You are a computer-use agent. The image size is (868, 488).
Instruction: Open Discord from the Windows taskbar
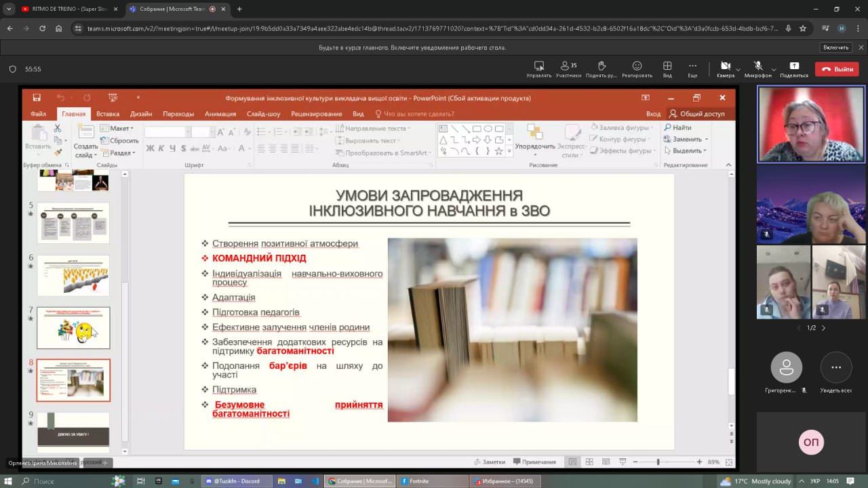(x=237, y=481)
